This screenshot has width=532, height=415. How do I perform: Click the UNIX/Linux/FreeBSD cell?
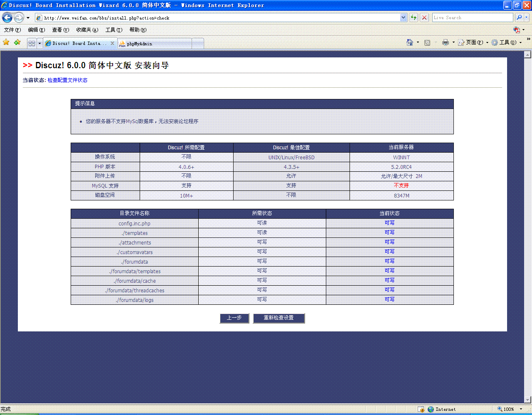click(x=291, y=158)
